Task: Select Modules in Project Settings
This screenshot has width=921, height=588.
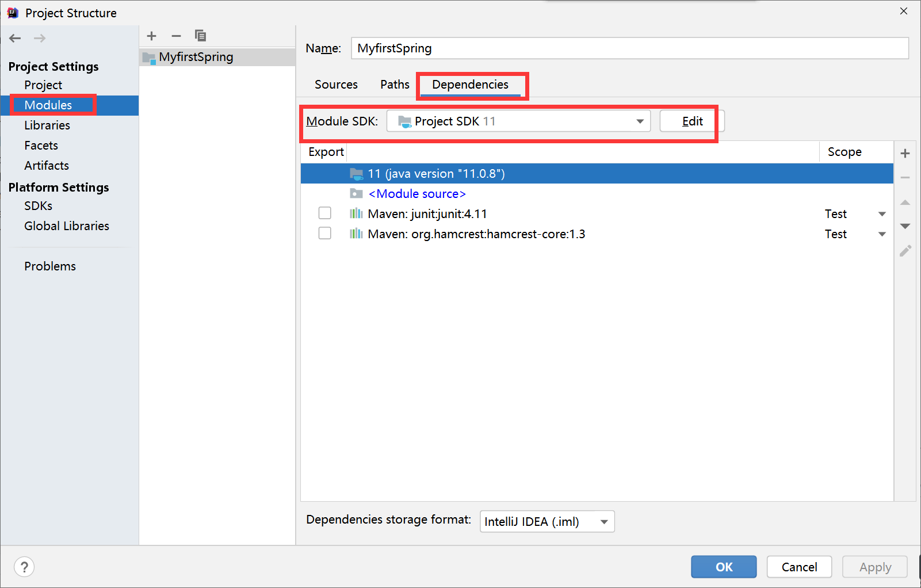Action: [x=48, y=105]
